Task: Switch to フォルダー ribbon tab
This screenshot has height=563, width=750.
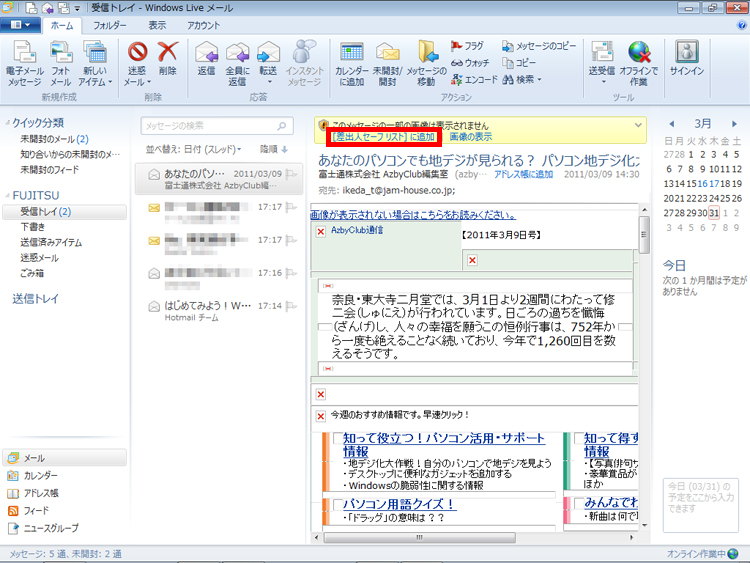Action: pyautogui.click(x=110, y=25)
